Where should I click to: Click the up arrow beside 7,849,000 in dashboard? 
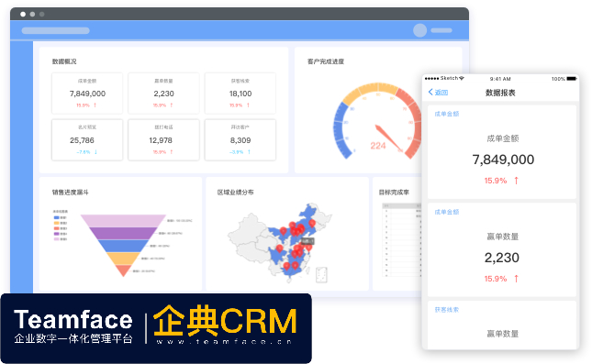(x=95, y=105)
